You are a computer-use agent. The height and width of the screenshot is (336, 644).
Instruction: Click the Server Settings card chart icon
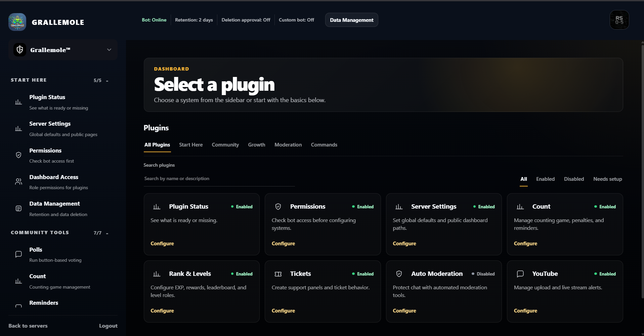(399, 207)
